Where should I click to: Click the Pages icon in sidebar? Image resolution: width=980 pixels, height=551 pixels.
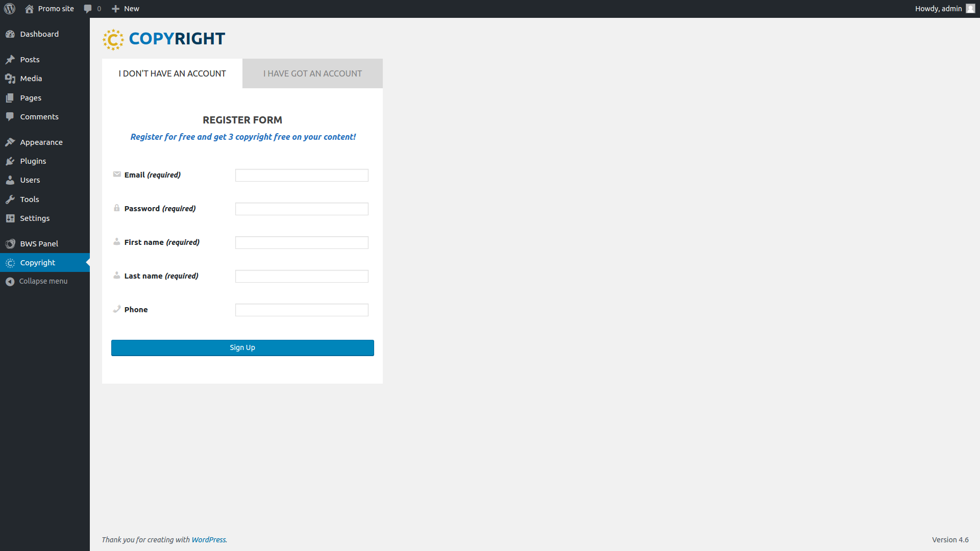tap(10, 98)
